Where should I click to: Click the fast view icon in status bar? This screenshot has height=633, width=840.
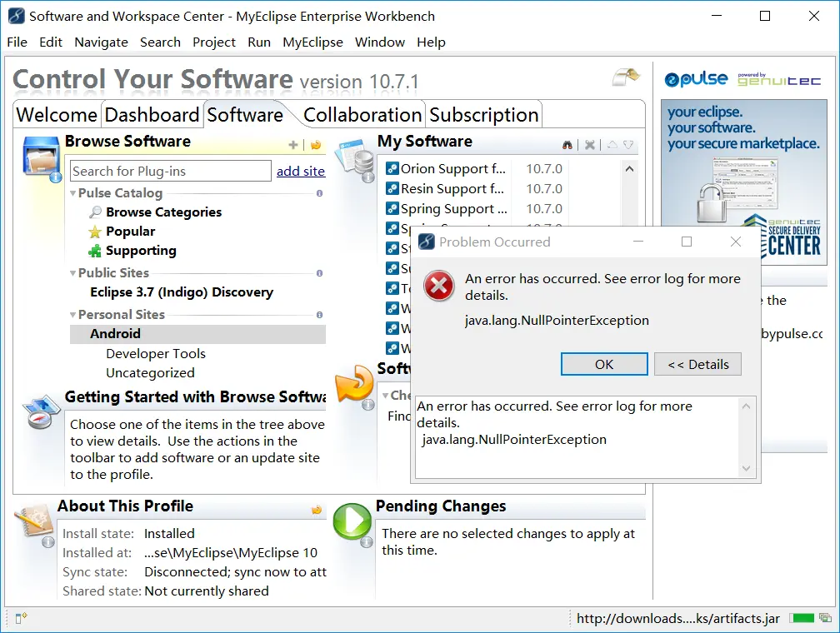[x=21, y=619]
